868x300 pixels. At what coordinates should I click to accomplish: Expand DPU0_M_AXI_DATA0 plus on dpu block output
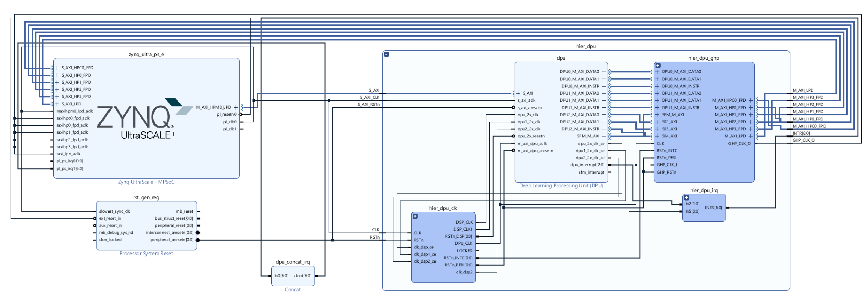604,72
